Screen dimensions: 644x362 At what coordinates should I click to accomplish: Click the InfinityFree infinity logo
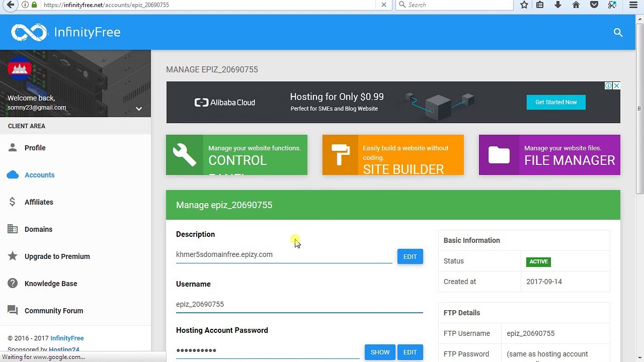29,32
